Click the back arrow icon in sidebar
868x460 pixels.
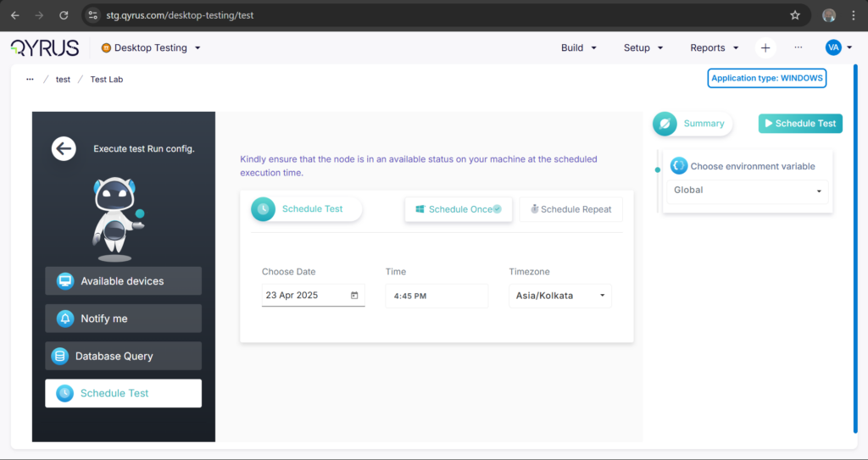tap(64, 149)
